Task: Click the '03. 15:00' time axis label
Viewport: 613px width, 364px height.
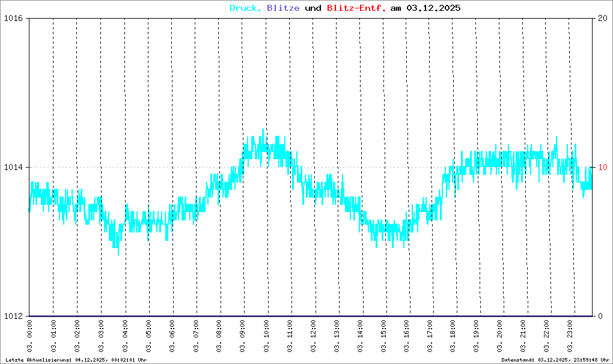Action: [x=383, y=336]
